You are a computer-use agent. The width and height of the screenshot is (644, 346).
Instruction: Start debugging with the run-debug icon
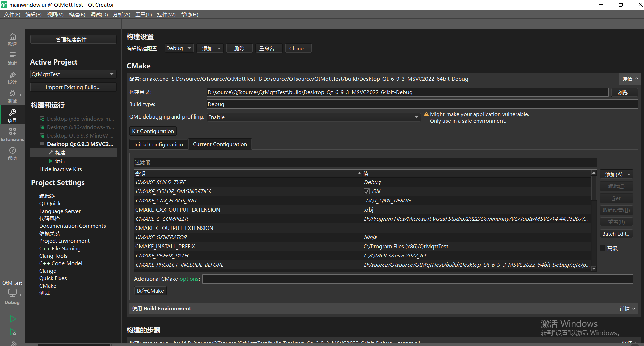(13, 332)
